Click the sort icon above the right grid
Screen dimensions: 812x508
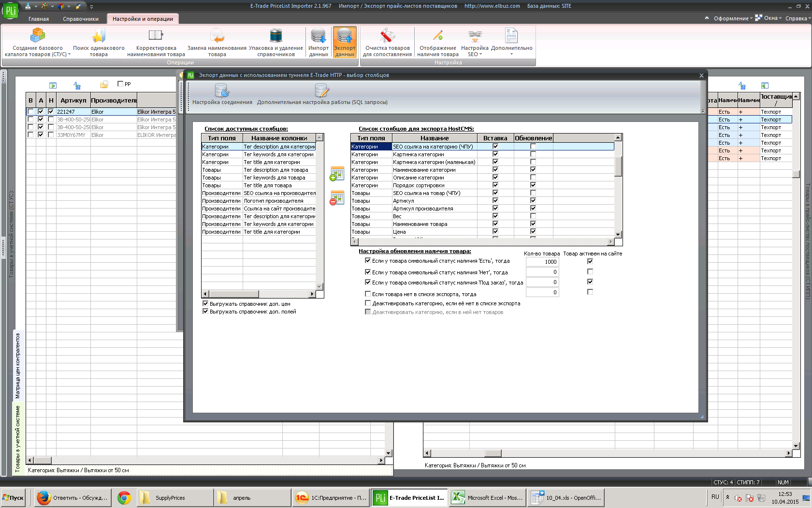click(x=742, y=86)
